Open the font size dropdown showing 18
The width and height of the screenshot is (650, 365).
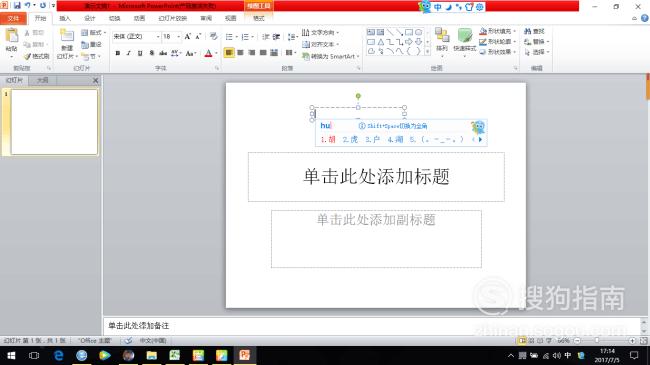[179, 37]
